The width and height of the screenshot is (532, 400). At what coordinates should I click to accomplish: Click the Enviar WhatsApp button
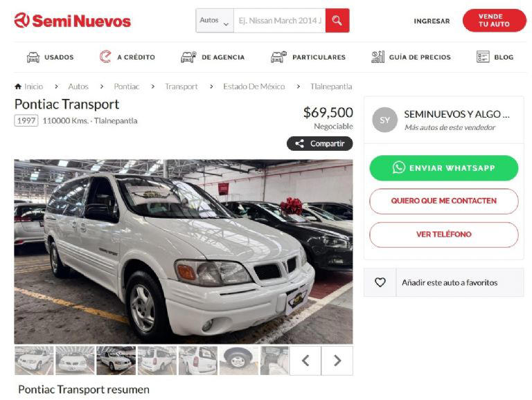pyautogui.click(x=444, y=167)
